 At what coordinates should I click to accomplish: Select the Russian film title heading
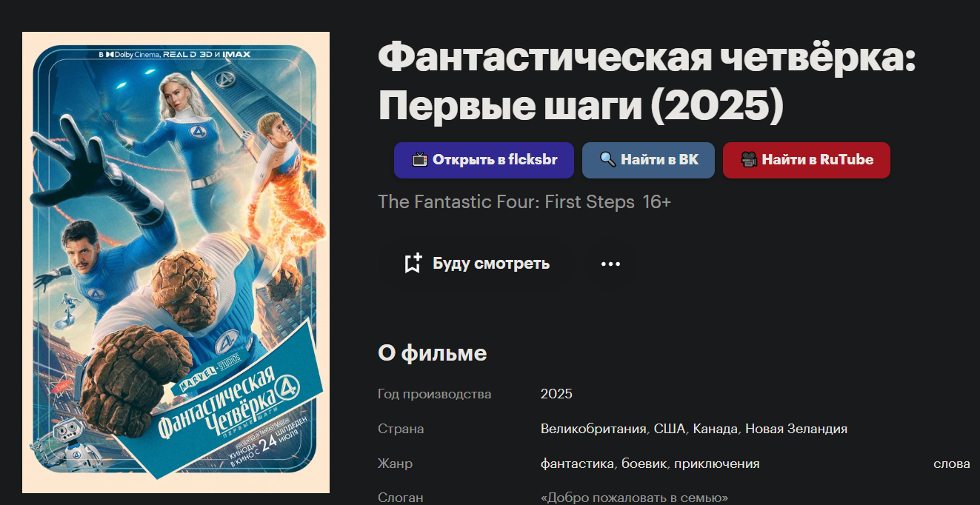point(647,82)
